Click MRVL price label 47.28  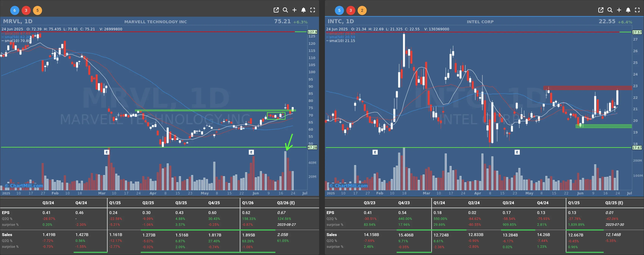[x=312, y=147]
